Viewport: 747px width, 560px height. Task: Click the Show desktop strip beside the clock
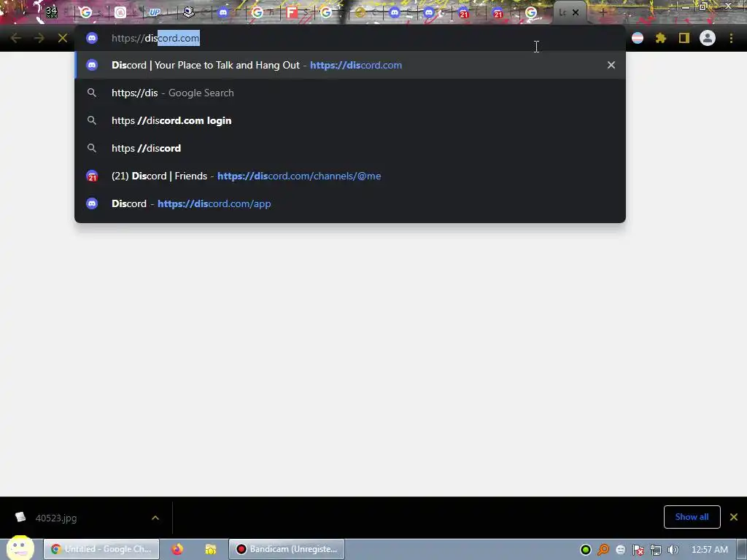click(x=742, y=549)
